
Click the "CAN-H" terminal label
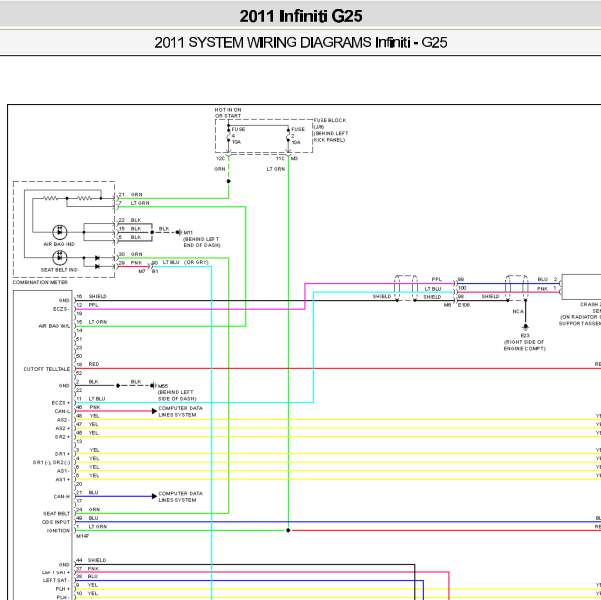pos(62,496)
